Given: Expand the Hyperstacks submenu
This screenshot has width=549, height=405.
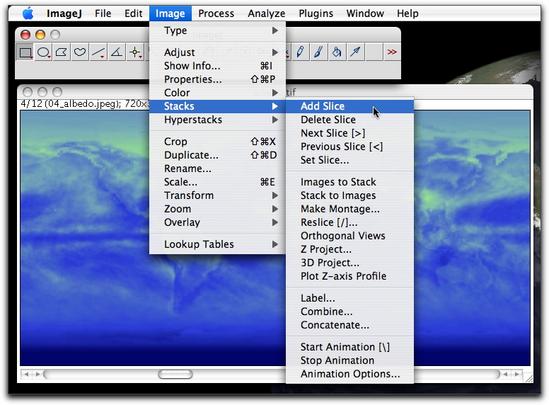Looking at the screenshot, I should pyautogui.click(x=217, y=120).
